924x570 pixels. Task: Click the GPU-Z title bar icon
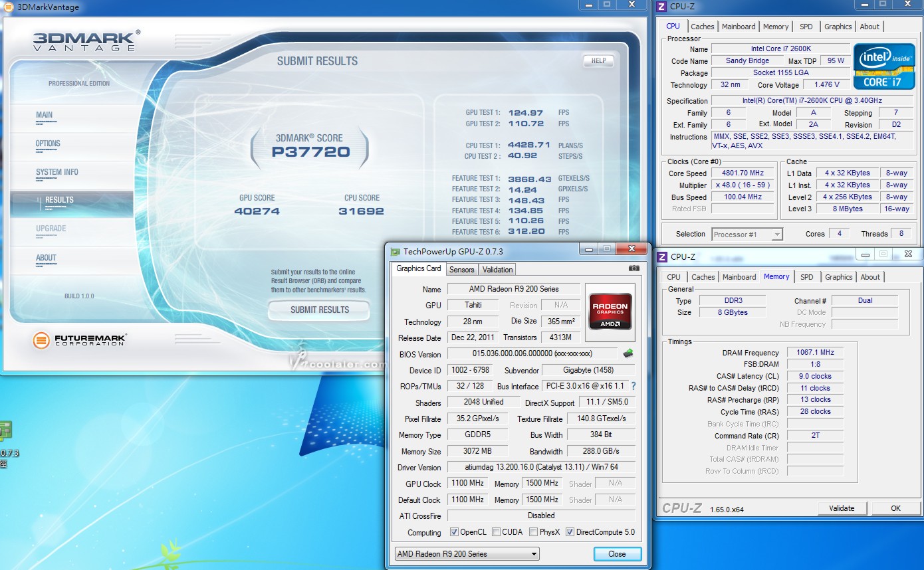click(396, 252)
